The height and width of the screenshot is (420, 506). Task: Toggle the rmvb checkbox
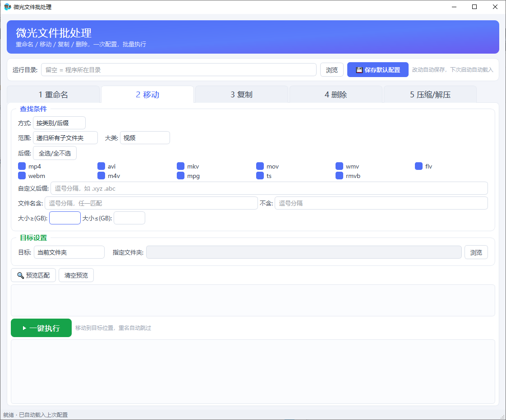click(x=340, y=175)
